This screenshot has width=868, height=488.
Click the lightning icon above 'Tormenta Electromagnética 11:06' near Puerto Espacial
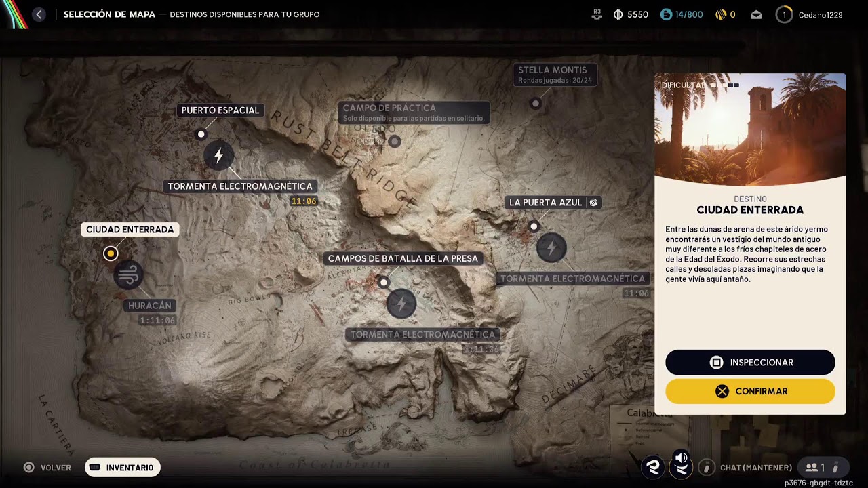[218, 156]
